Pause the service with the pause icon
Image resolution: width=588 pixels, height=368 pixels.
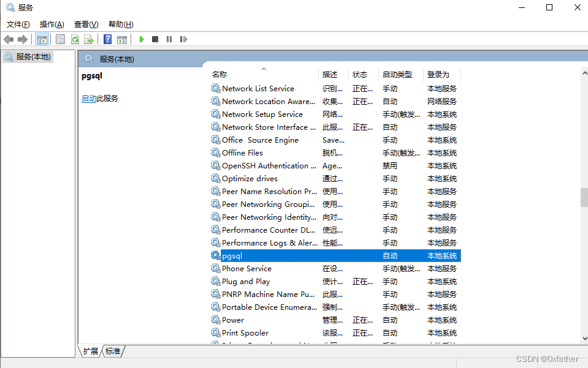pos(169,39)
